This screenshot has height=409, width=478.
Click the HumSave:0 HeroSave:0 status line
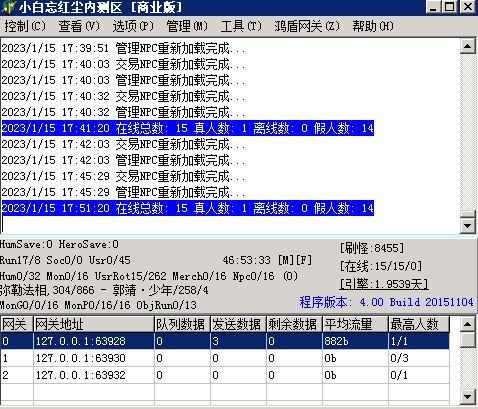coord(59,244)
